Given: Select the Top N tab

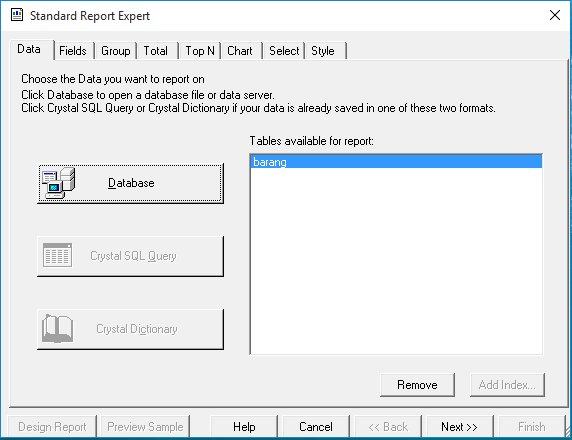Looking at the screenshot, I should point(200,51).
